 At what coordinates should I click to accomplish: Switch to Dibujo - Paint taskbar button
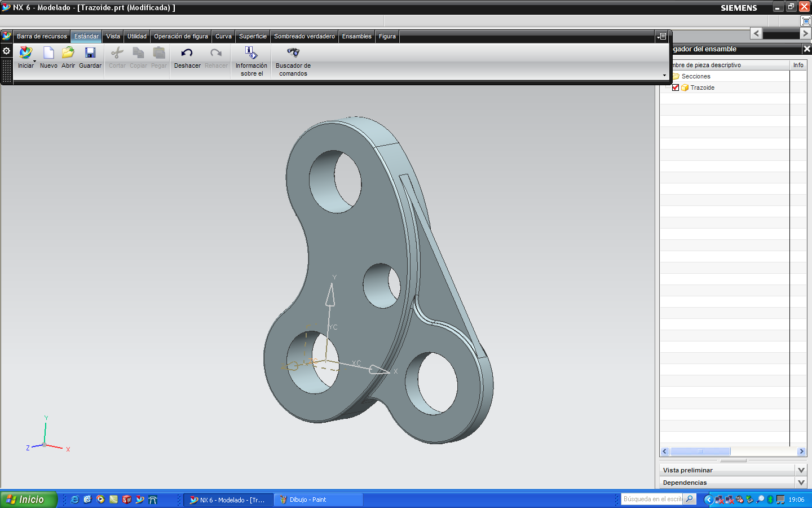tap(319, 500)
